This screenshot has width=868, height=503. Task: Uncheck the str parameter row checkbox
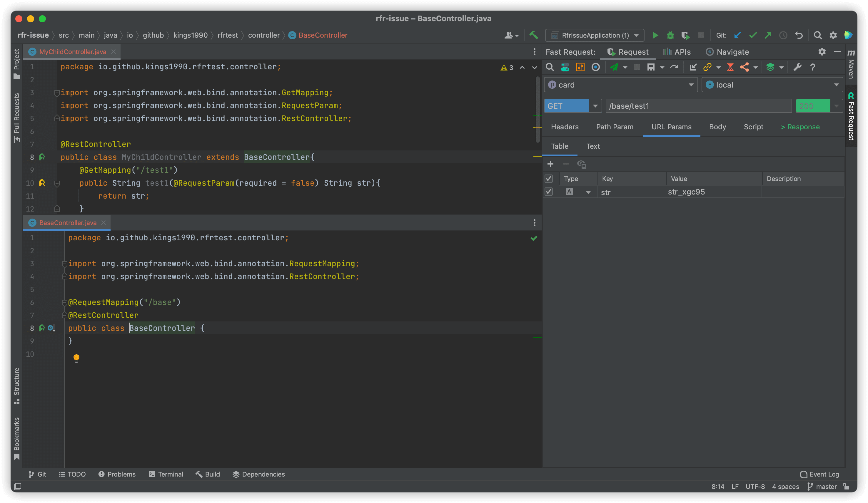tap(549, 192)
